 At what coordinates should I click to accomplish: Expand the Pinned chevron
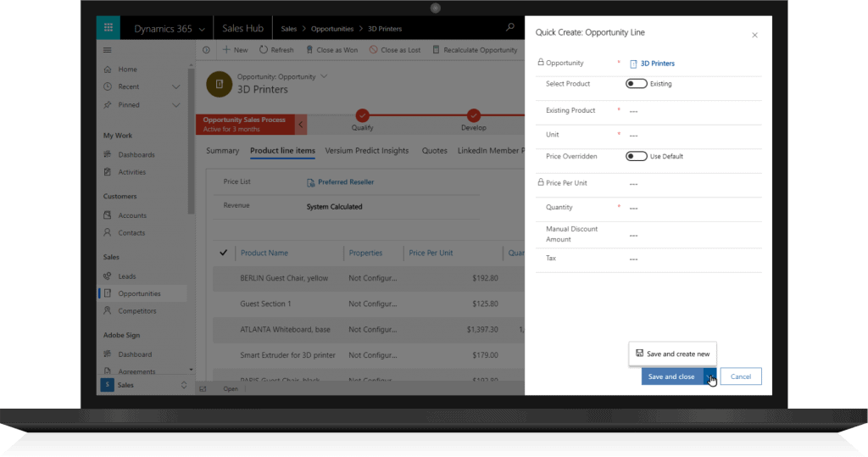[x=175, y=105]
